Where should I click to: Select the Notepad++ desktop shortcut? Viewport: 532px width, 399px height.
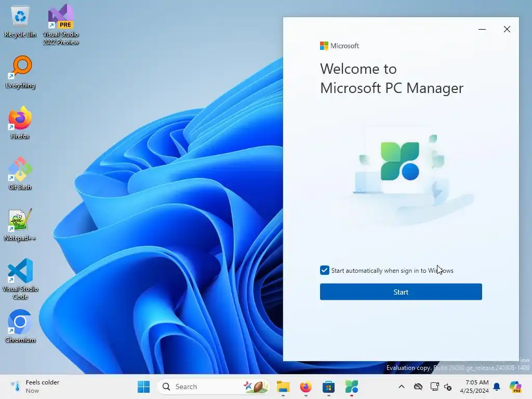coord(20,224)
